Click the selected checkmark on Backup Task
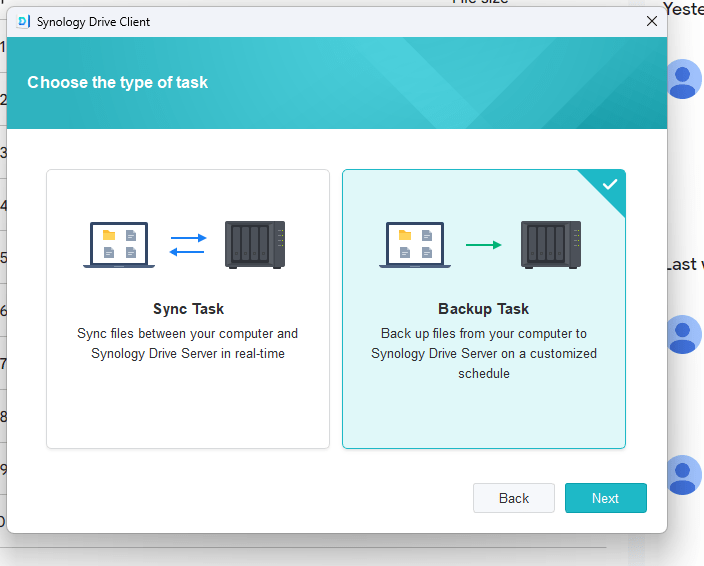Image resolution: width=704 pixels, height=566 pixels. pos(610,184)
